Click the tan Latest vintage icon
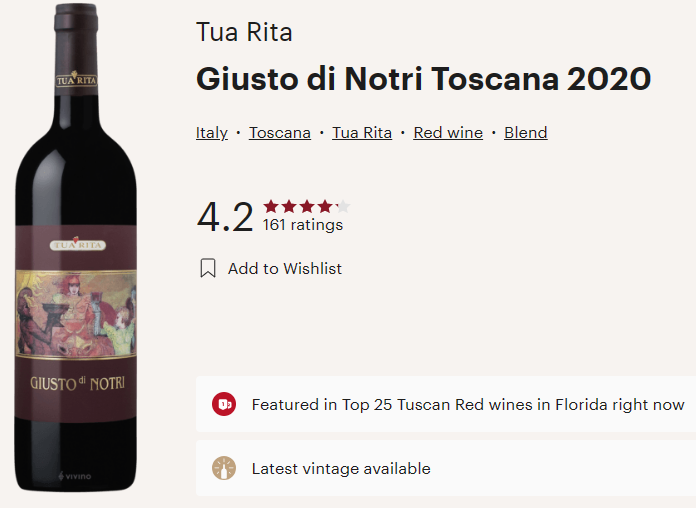 pos(224,468)
